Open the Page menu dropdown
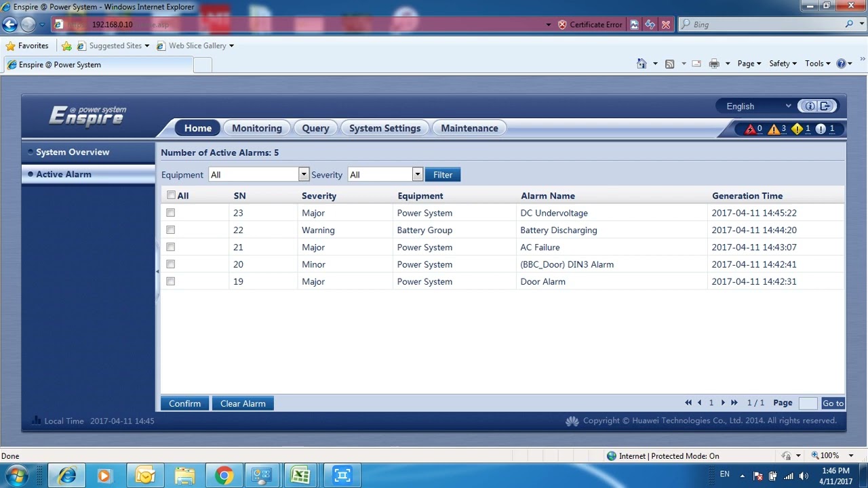This screenshot has width=868, height=488. coord(749,64)
